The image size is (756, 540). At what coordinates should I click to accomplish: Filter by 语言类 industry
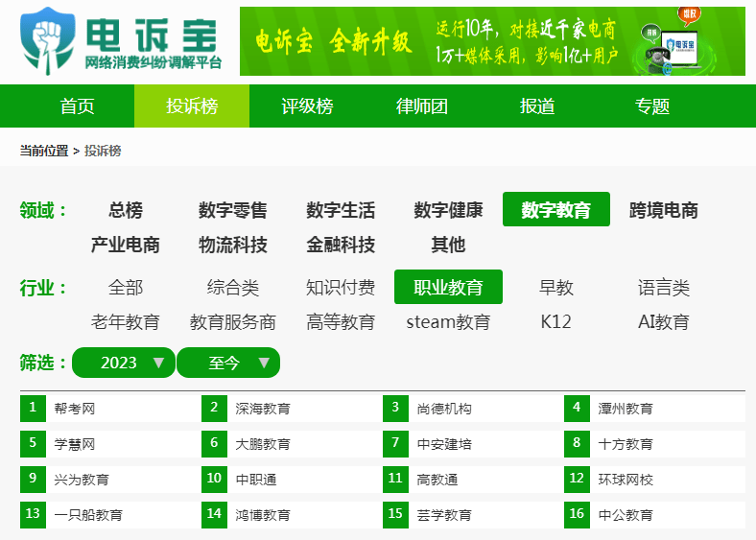point(664,288)
